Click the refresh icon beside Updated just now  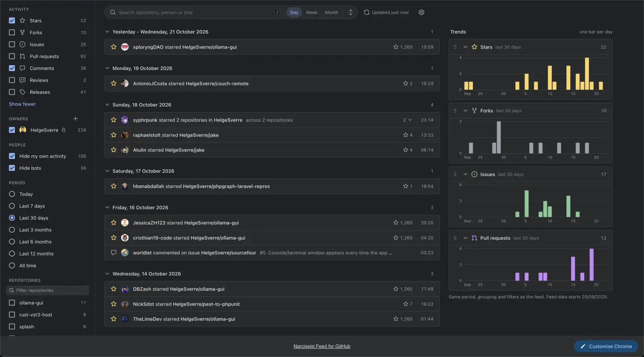click(x=367, y=12)
